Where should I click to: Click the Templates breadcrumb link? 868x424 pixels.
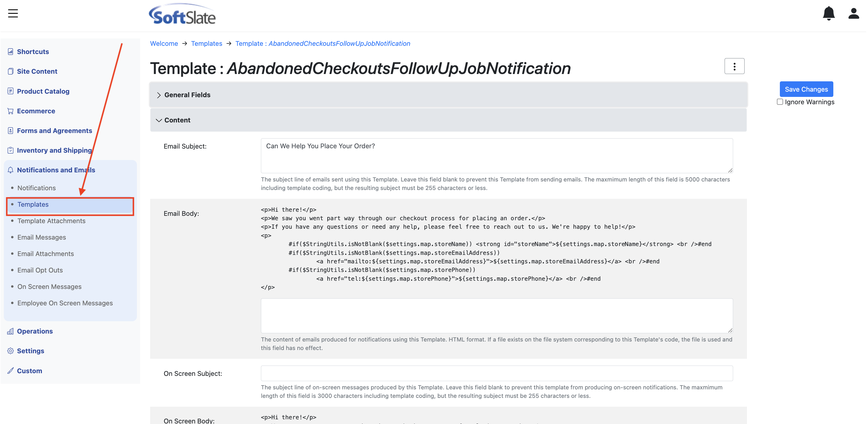point(206,43)
